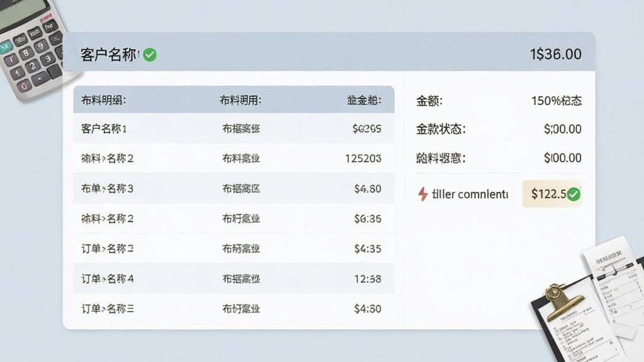644x362 pixels.
Task: Click the green checkmark on the $122.5 badge
Action: 574,194
